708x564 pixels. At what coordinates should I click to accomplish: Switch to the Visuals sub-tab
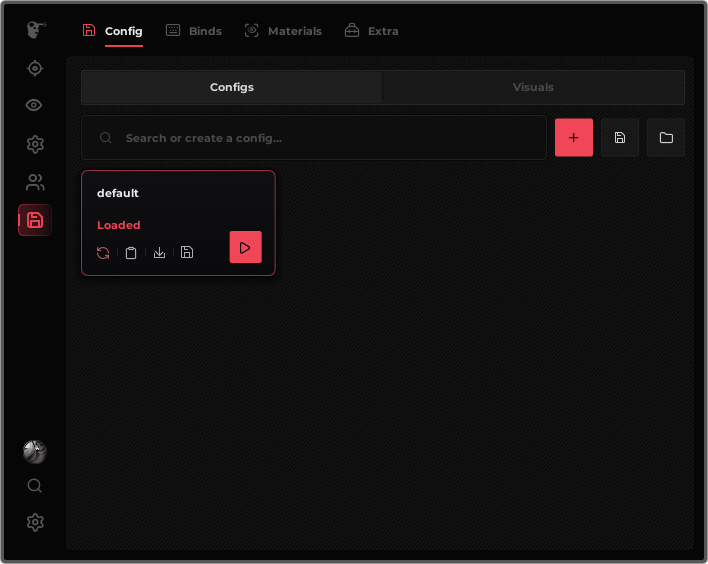(x=533, y=87)
